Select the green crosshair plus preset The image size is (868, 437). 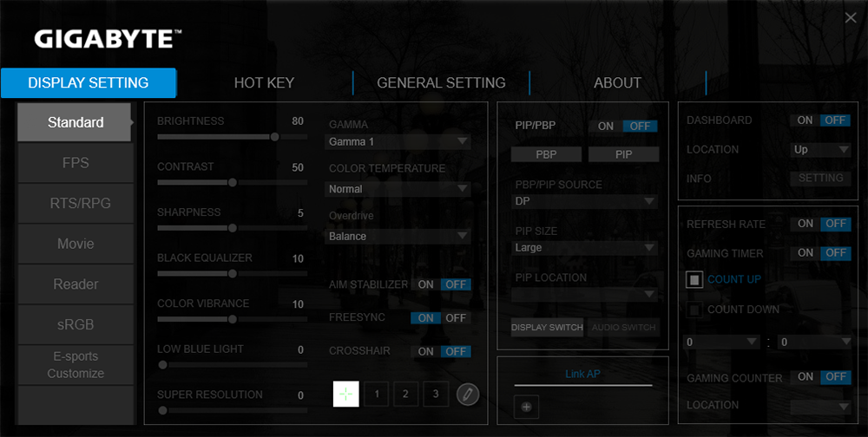pyautogui.click(x=345, y=394)
